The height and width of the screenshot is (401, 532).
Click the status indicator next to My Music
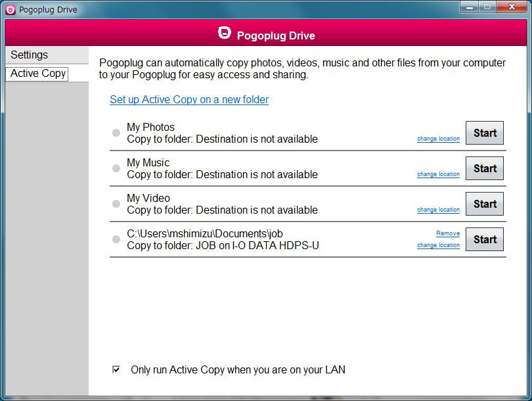pyautogui.click(x=116, y=168)
